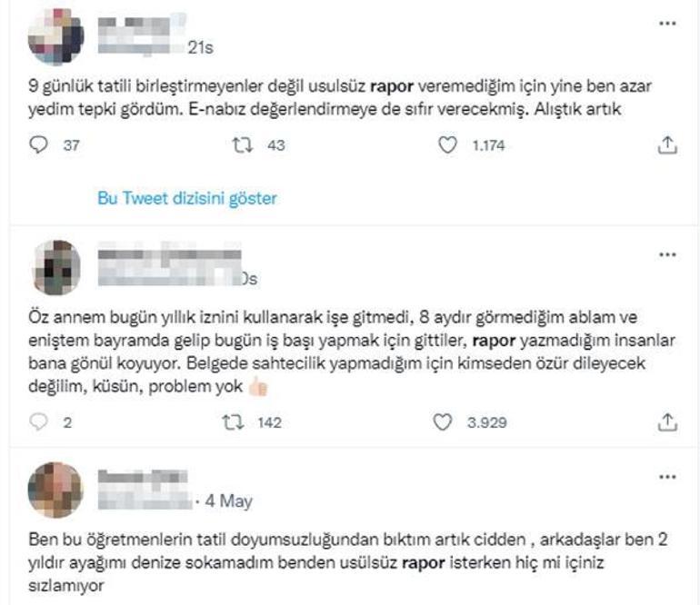The height and width of the screenshot is (605, 700).
Task: Click the 4 May date on the third tweet
Action: [228, 501]
